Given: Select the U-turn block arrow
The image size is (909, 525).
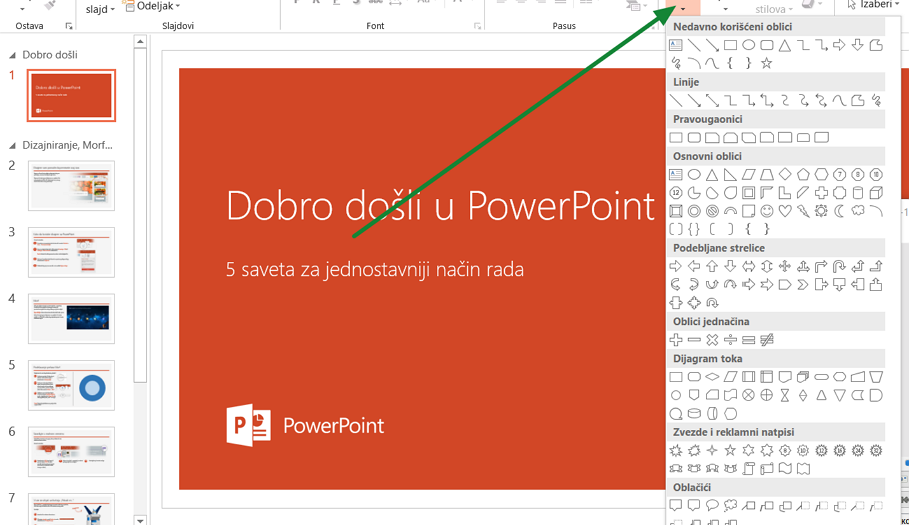Looking at the screenshot, I should coord(839,267).
